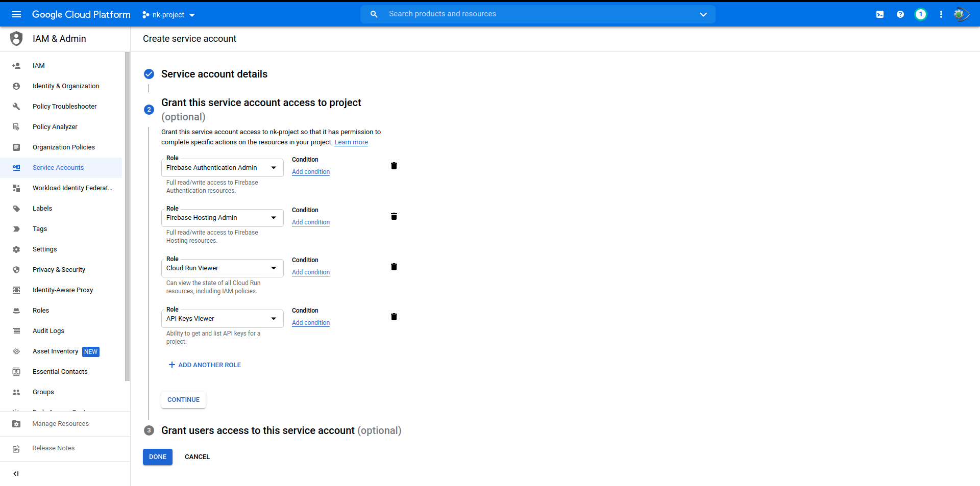Click the Labels tag icon in sidebar
The image size is (980, 486).
tap(16, 209)
